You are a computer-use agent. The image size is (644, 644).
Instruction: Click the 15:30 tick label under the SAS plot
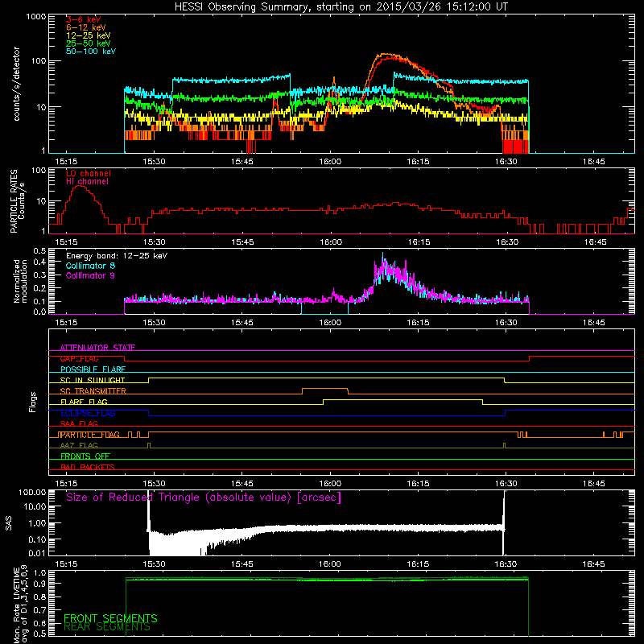154,564
